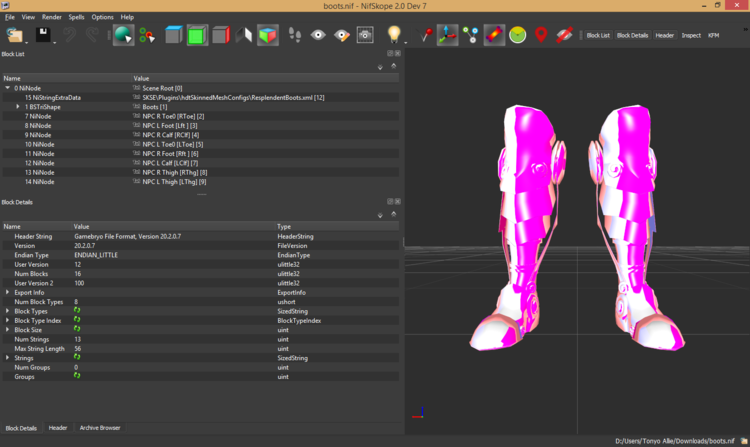
Task: Click the Inspect toolbar button
Action: coord(691,35)
